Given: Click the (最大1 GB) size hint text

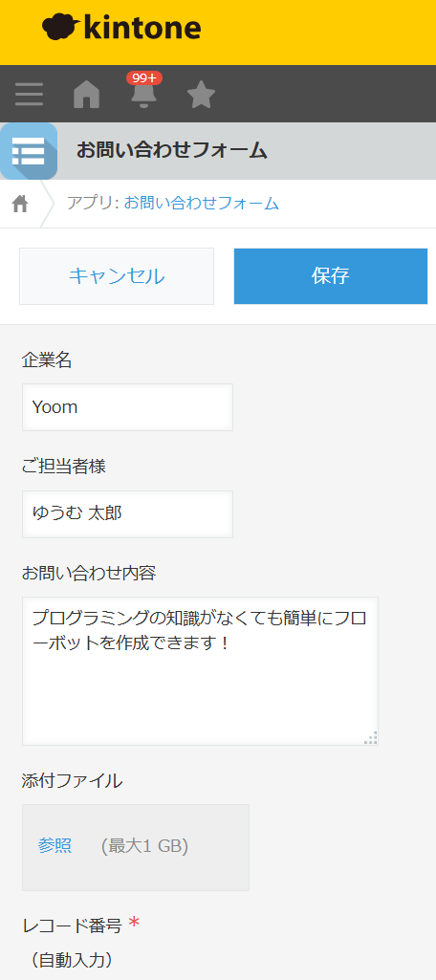Looking at the screenshot, I should [144, 846].
